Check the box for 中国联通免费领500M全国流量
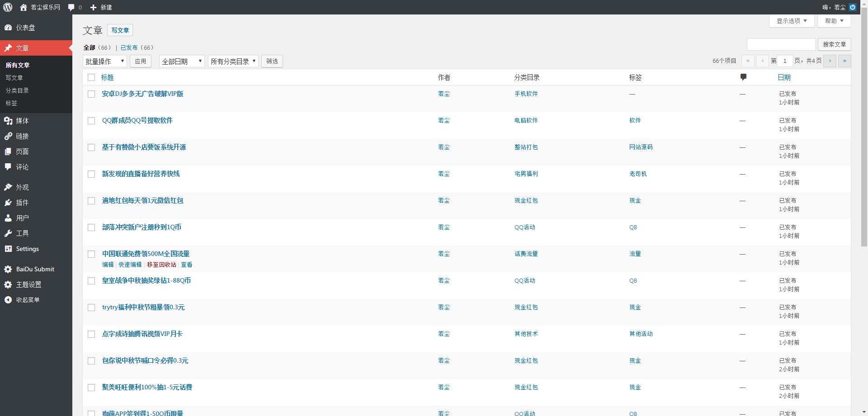The height and width of the screenshot is (416, 868). [x=91, y=254]
